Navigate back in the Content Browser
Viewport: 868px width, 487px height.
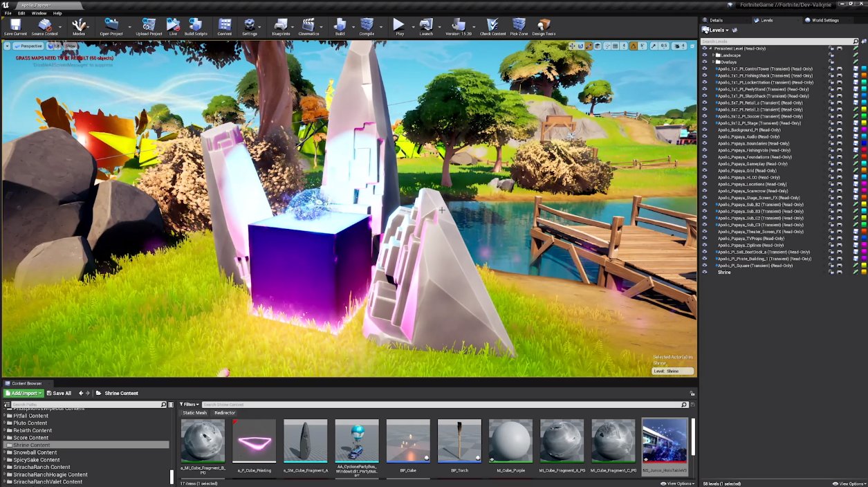[x=81, y=393]
